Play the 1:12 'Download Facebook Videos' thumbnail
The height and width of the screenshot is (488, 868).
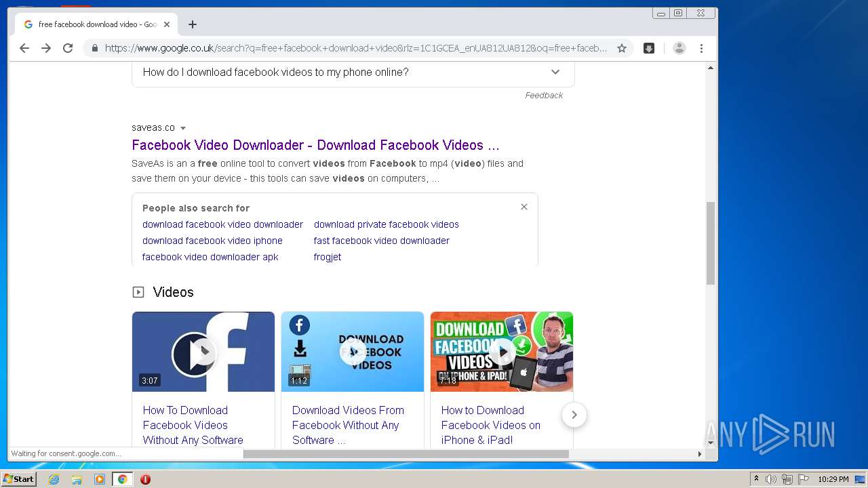(353, 352)
